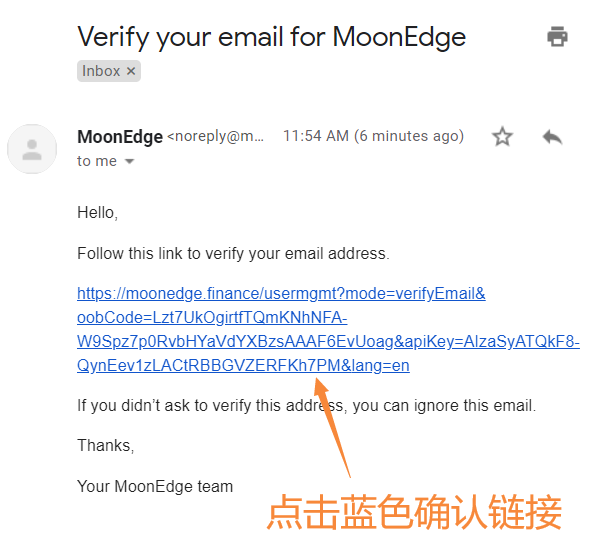Click the "Hello," greeting line
Screen dimensions: 596x560
tap(98, 213)
